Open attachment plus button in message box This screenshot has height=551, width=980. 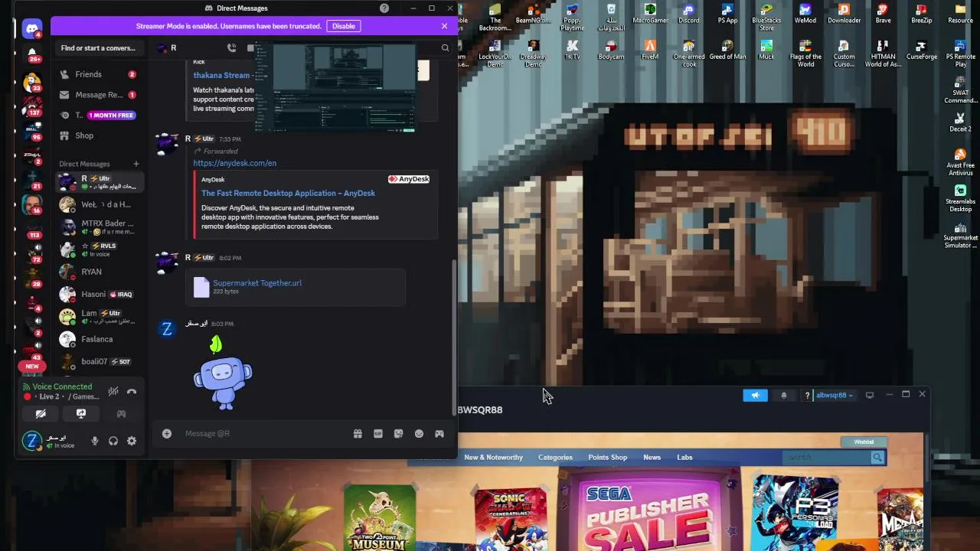[166, 434]
